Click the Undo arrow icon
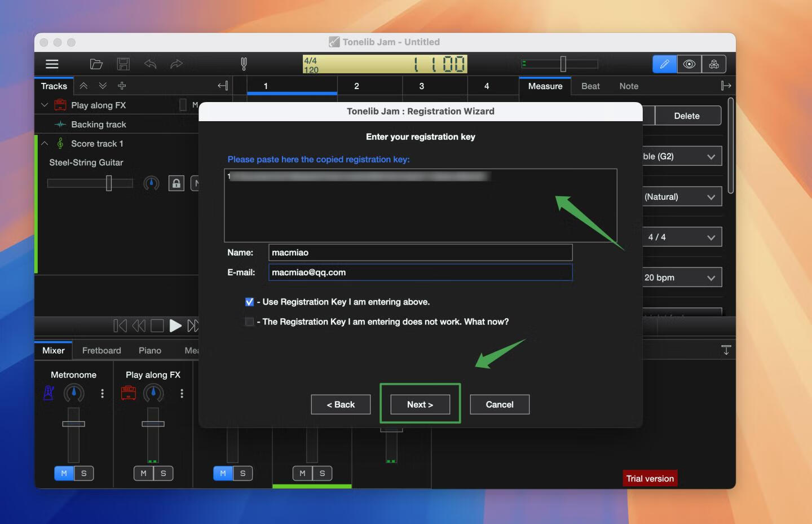The width and height of the screenshot is (812, 524). [x=150, y=64]
